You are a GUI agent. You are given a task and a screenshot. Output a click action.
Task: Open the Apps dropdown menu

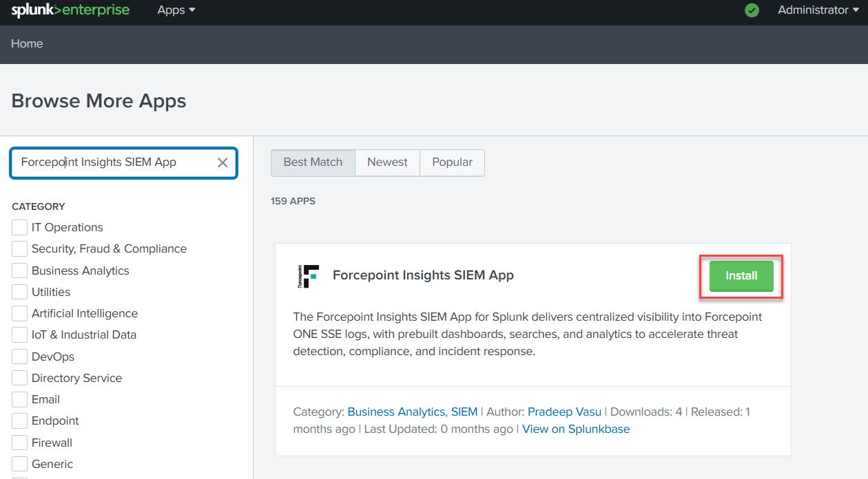click(x=176, y=10)
